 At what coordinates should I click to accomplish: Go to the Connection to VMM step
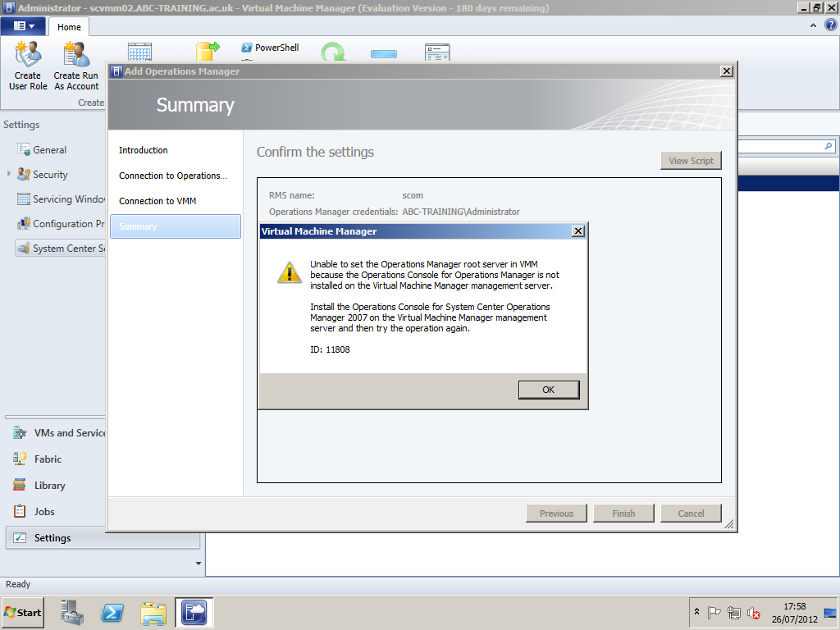pos(157,201)
